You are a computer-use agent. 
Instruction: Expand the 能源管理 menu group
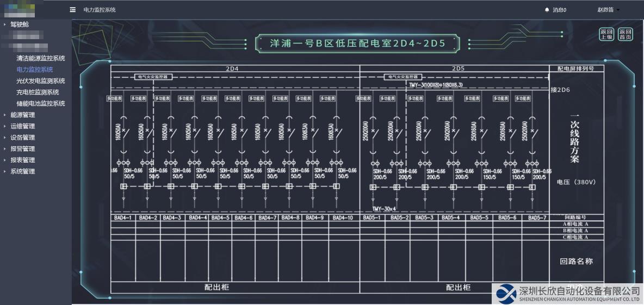[22, 115]
